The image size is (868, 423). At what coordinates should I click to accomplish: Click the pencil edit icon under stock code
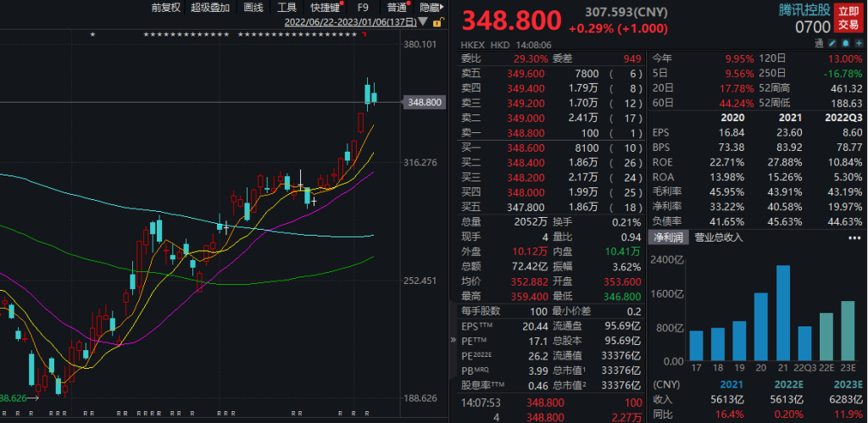tap(832, 43)
